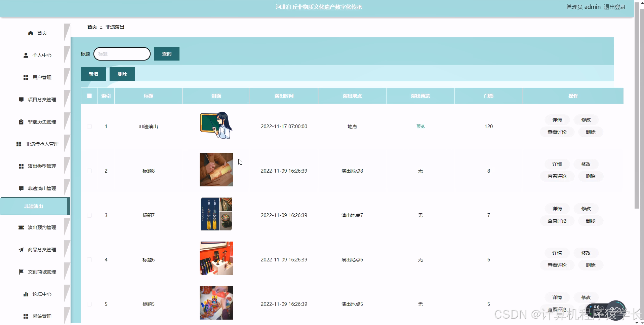The width and height of the screenshot is (644, 325).
Task: Click the clipboard icon beside 非遗历史管理
Action: (21, 122)
